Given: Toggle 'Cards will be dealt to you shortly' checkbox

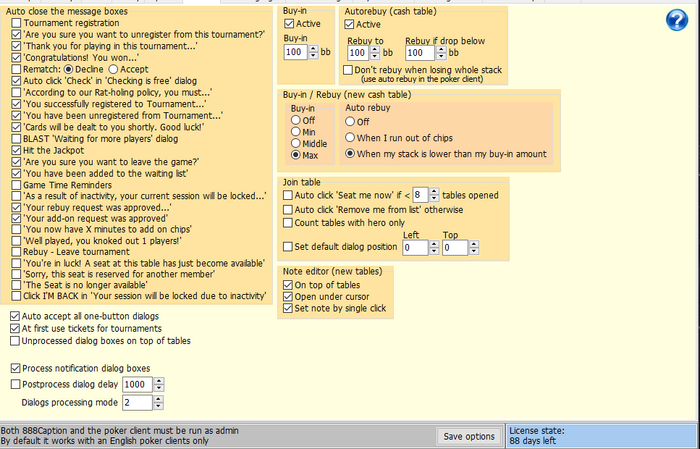Looking at the screenshot, I should coord(16,127).
